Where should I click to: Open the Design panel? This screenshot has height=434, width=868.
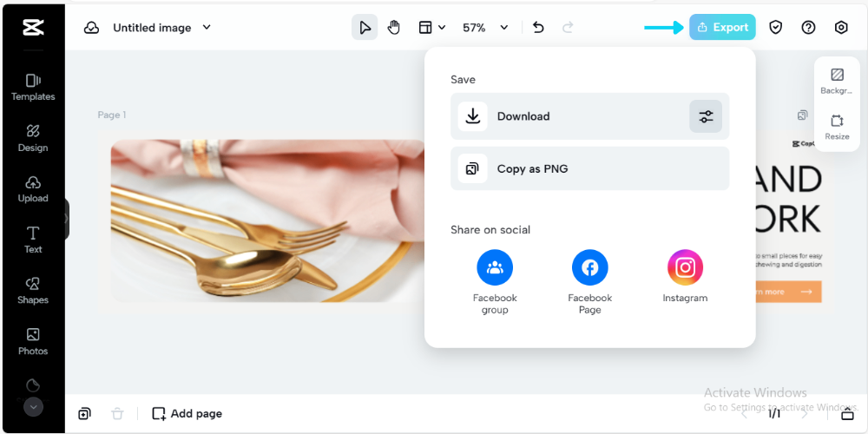click(33, 138)
